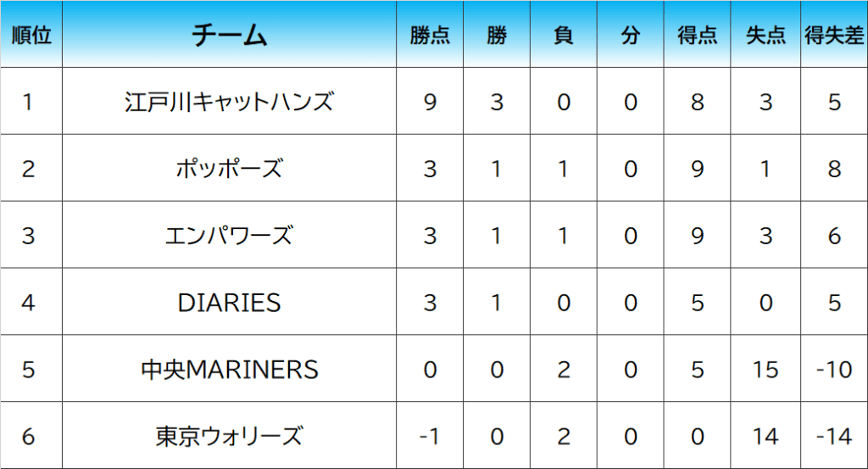Select the エンパワーズ team cell

tap(229, 235)
